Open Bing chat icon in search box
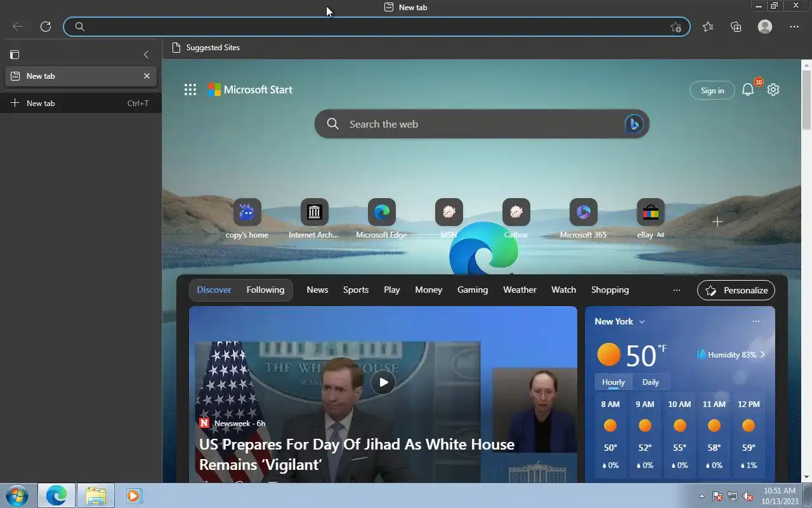Viewport: 812px width, 508px height. [x=634, y=124]
